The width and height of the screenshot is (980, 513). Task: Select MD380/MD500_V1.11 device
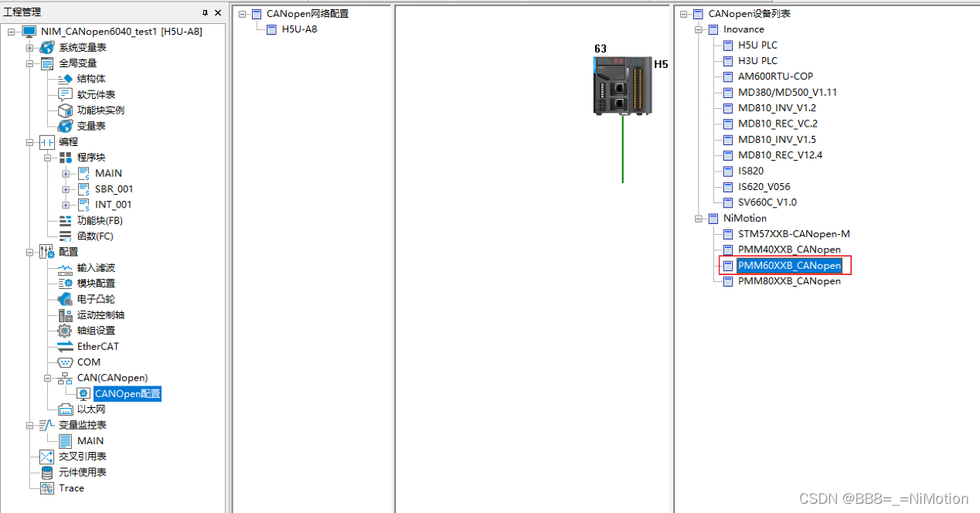point(787,93)
